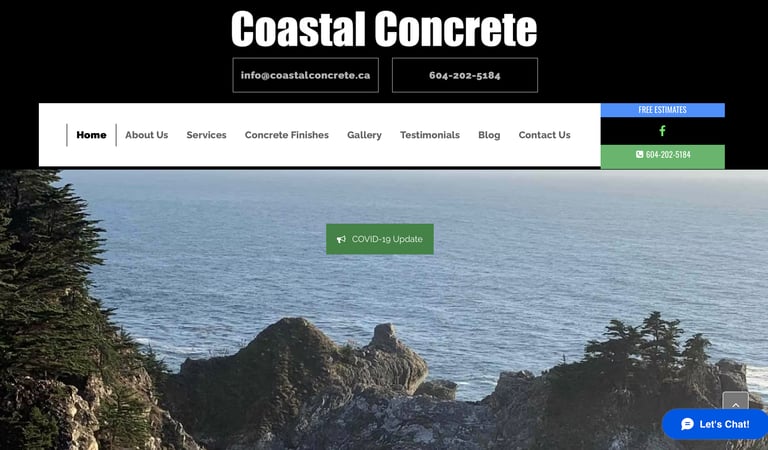Open the Gallery page
This screenshot has width=768, height=450.
(364, 135)
